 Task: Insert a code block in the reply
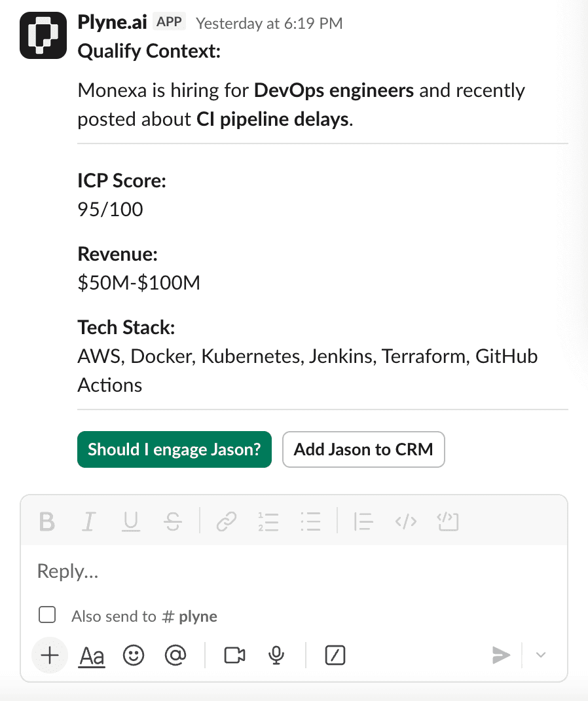tap(448, 521)
